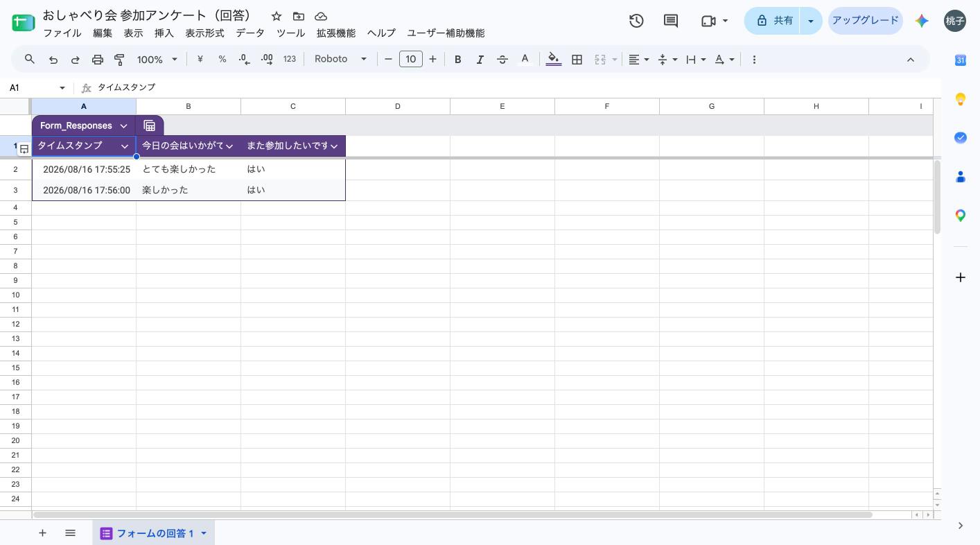Open the 拡張機能 menu
Screen dimensions: 980x545
click(336, 33)
